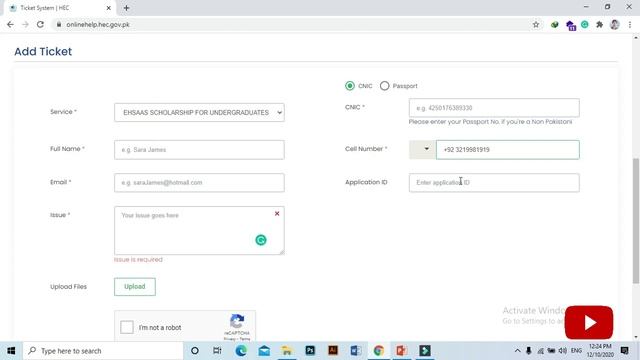The height and width of the screenshot is (360, 640).
Task: Reload the page with the refresh icon
Action: 40,24
